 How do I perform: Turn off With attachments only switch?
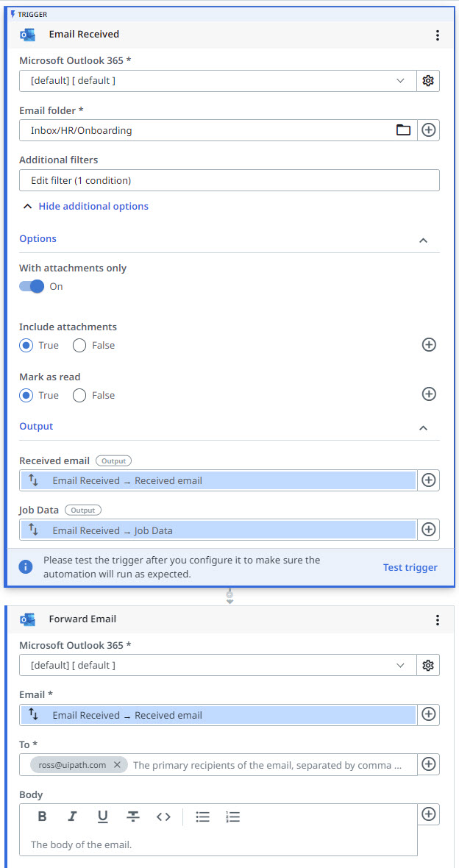coord(32,286)
